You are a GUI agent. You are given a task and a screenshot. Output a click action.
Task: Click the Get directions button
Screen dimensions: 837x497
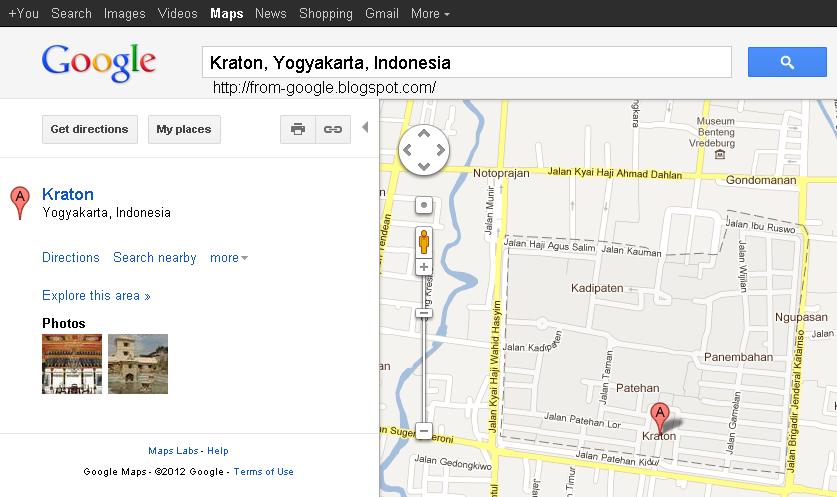[90, 129]
